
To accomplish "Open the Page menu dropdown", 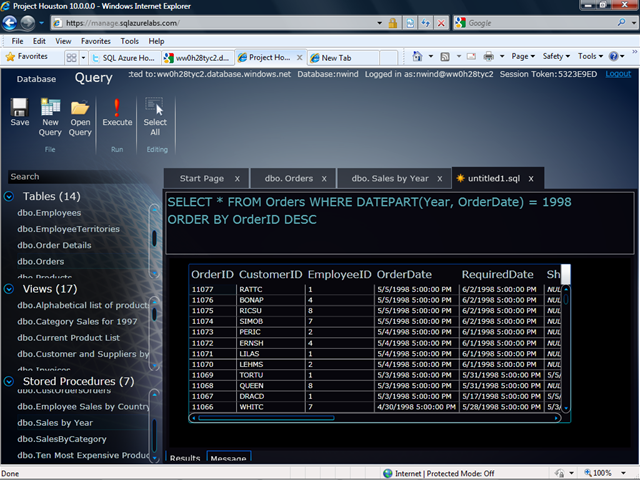I will click(x=523, y=56).
